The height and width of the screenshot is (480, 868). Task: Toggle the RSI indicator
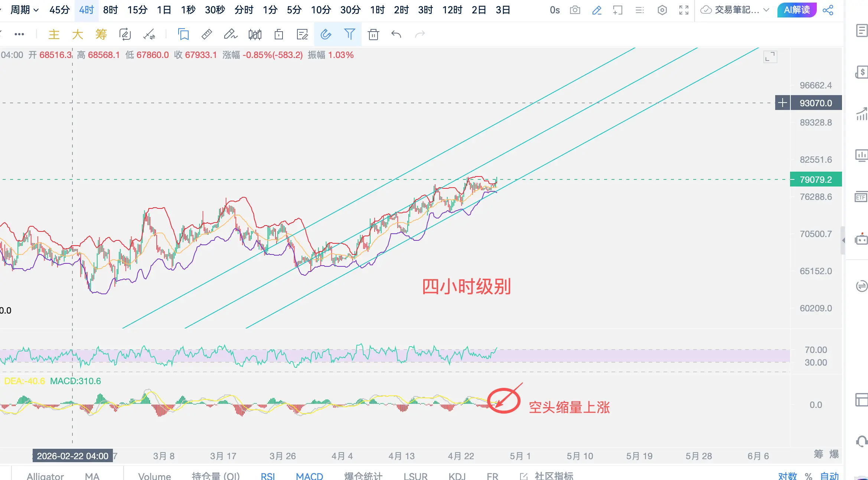[x=268, y=476]
